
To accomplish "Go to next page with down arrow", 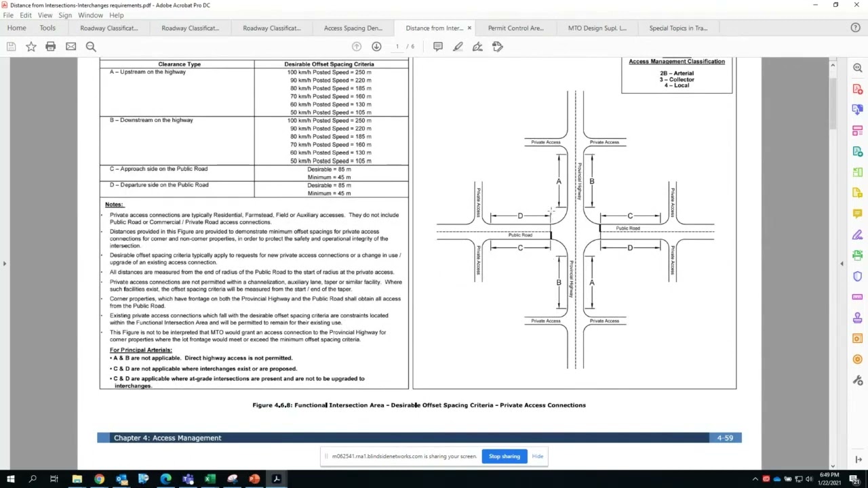I will tap(376, 47).
